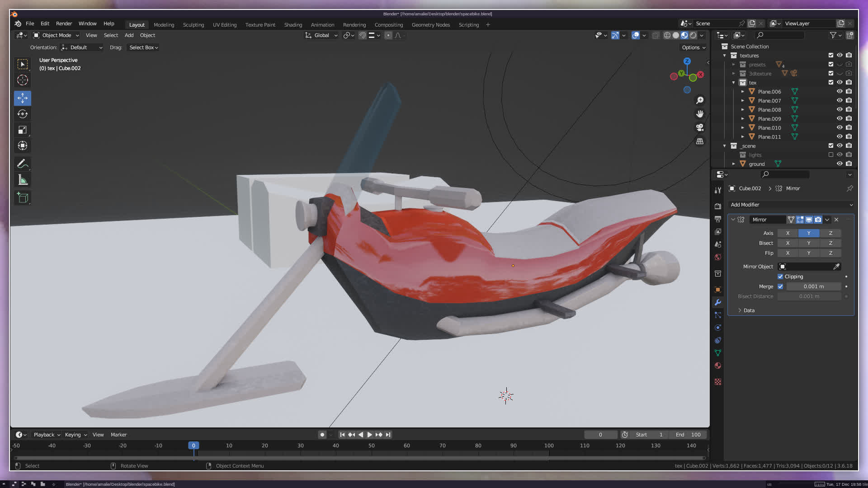868x488 pixels.
Task: Disable the Clipping checkbox
Action: click(x=780, y=277)
